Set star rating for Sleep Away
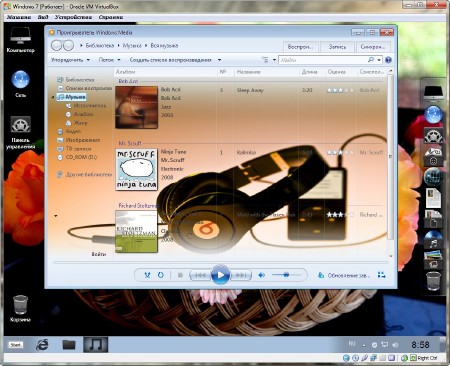The width and height of the screenshot is (450, 366). (340, 90)
